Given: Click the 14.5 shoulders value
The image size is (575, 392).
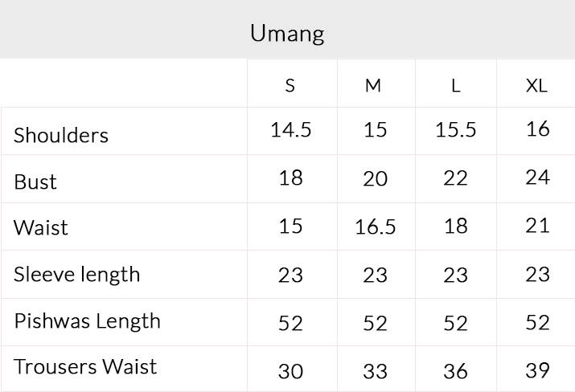Looking at the screenshot, I should [290, 130].
